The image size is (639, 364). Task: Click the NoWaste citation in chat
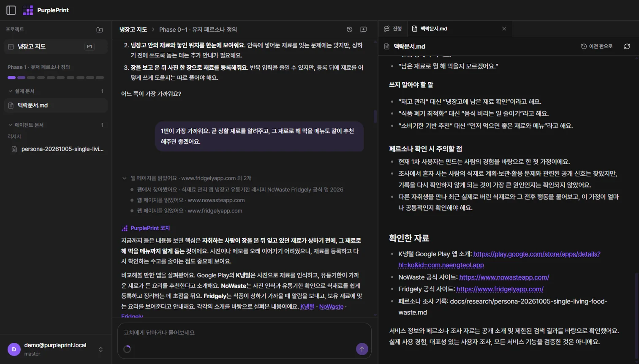click(332, 307)
